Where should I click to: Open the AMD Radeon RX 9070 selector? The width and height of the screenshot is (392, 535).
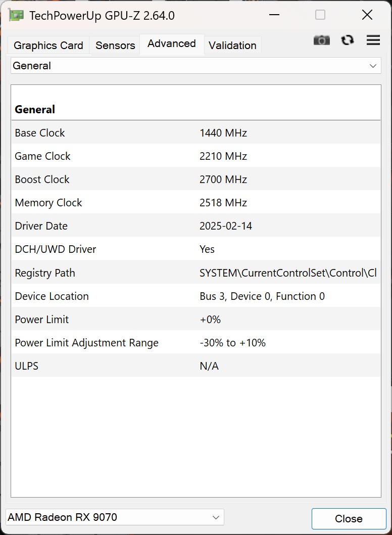pyautogui.click(x=115, y=517)
